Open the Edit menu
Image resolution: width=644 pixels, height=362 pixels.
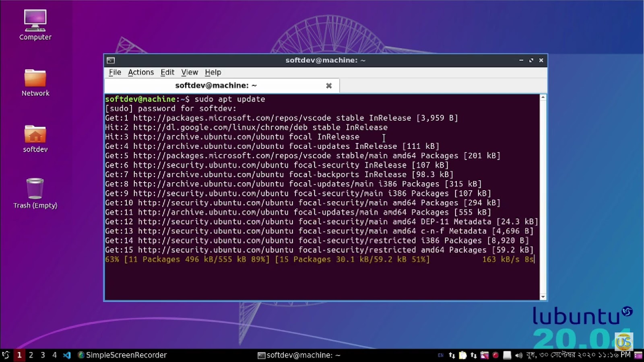pos(167,72)
